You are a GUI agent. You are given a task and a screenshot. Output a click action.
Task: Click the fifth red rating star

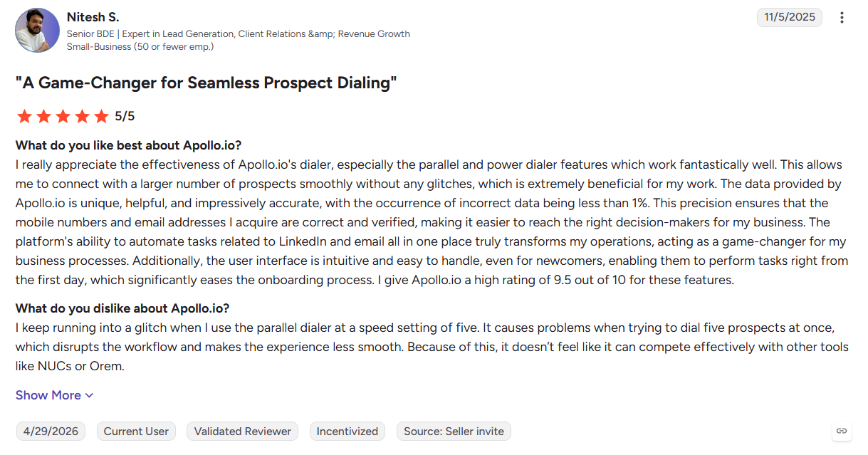click(x=101, y=116)
